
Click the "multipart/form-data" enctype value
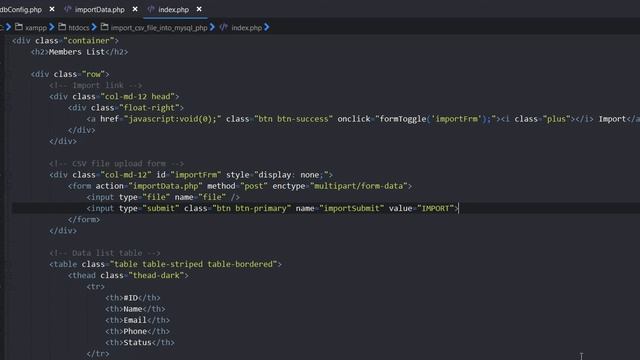[x=359, y=186]
